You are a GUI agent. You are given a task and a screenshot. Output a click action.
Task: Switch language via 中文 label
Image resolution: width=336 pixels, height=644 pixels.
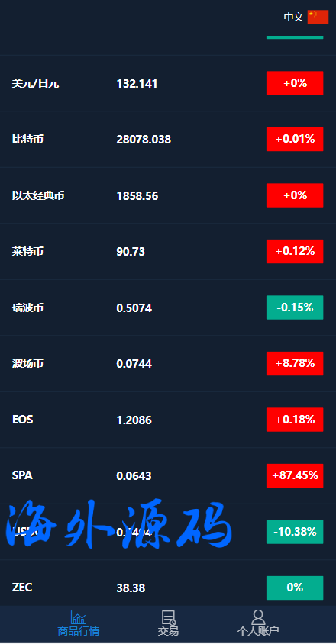click(294, 18)
